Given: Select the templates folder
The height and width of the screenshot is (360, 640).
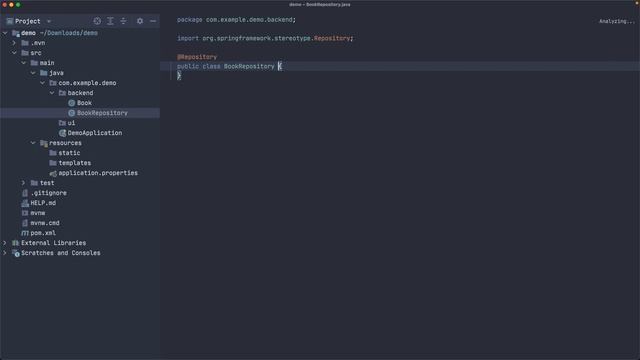Looking at the screenshot, I should click(x=75, y=163).
